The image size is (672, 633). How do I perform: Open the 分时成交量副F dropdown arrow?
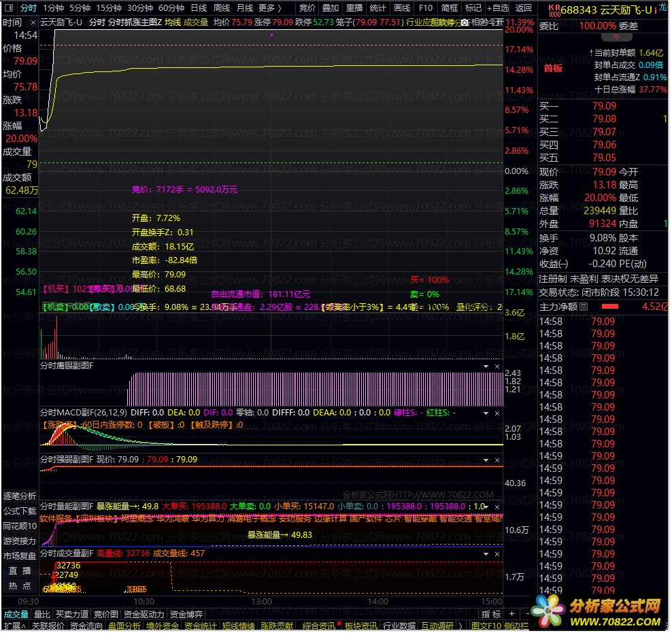point(487,555)
